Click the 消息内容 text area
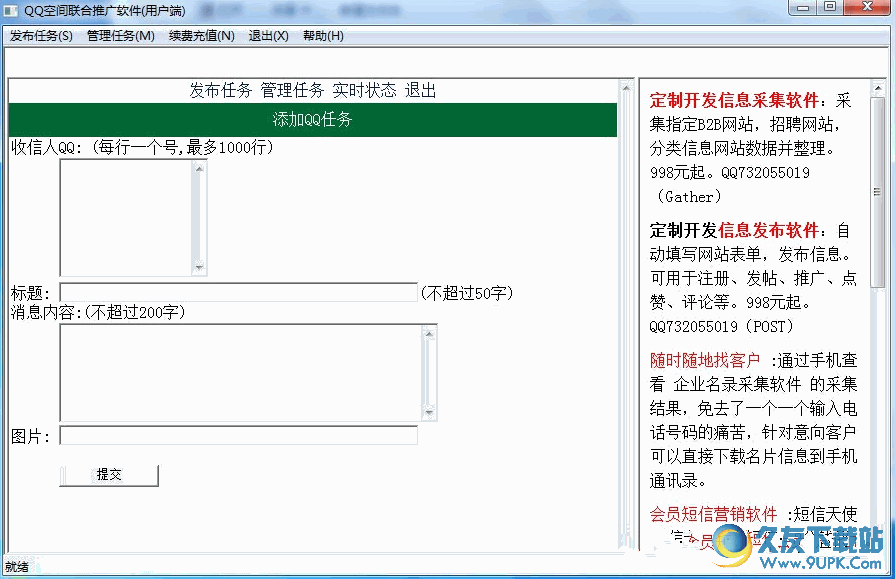 pyautogui.click(x=241, y=372)
